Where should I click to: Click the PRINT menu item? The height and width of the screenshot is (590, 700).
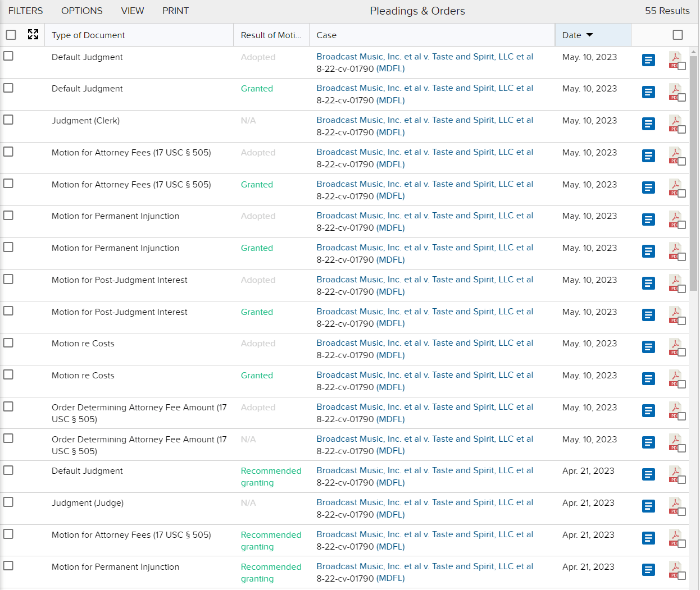[x=175, y=11]
